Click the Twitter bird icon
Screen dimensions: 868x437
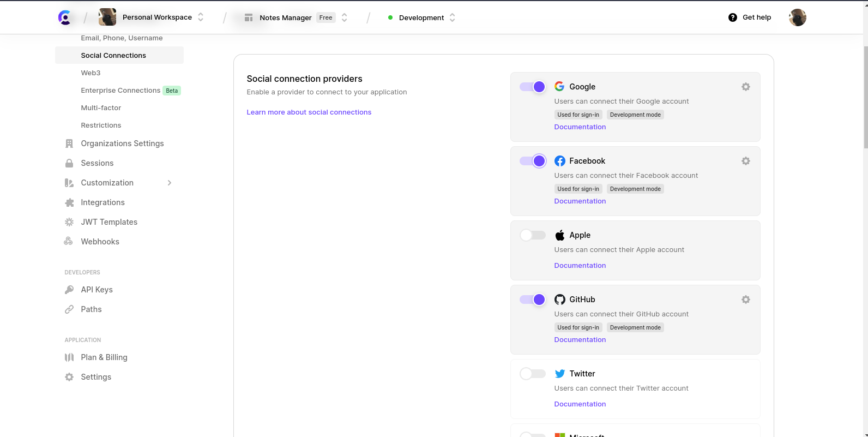pos(560,374)
